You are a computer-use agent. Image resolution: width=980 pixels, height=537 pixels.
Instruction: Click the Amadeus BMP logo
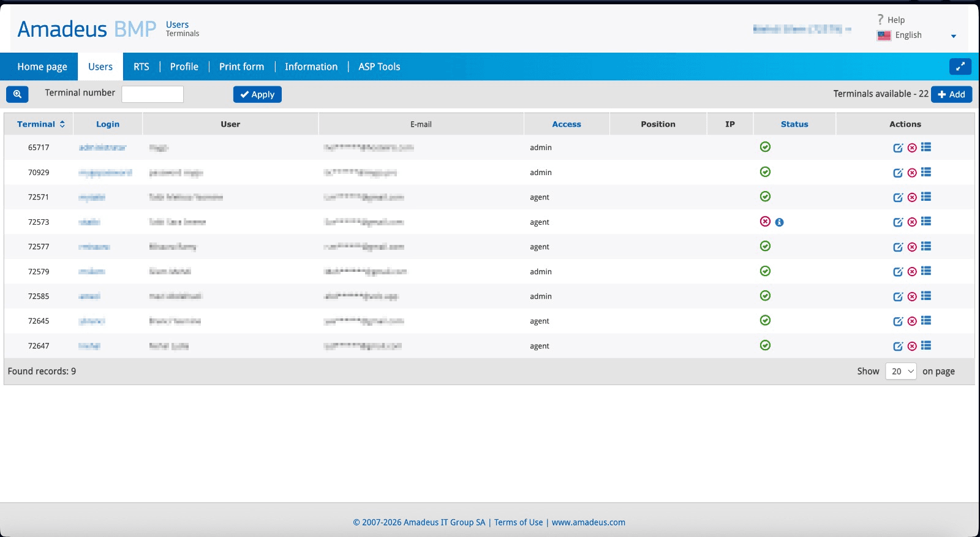tap(87, 29)
